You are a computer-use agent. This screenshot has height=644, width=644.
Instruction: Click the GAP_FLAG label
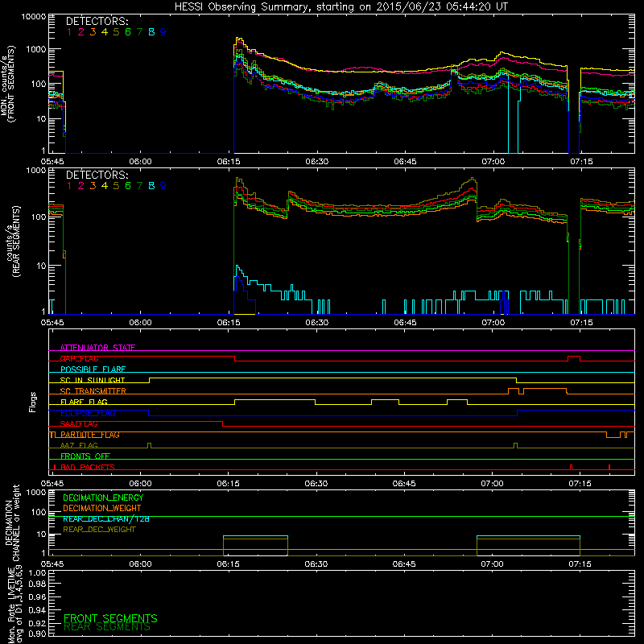click(x=79, y=358)
